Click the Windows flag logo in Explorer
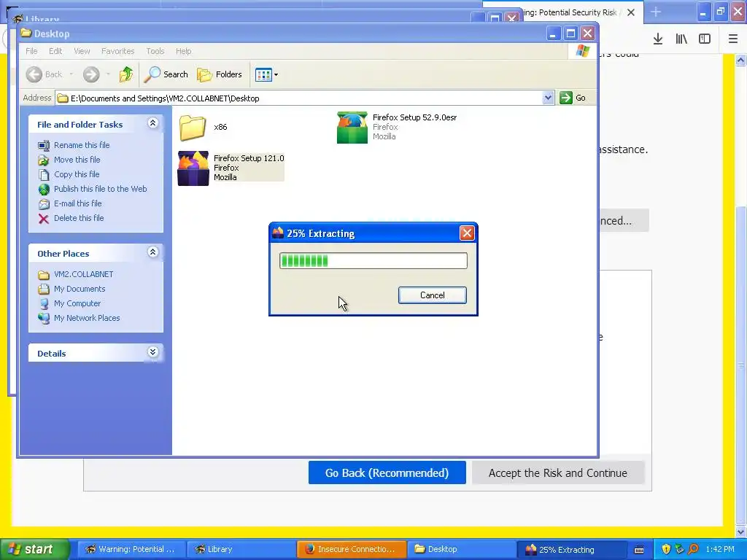The width and height of the screenshot is (747, 560). point(582,51)
